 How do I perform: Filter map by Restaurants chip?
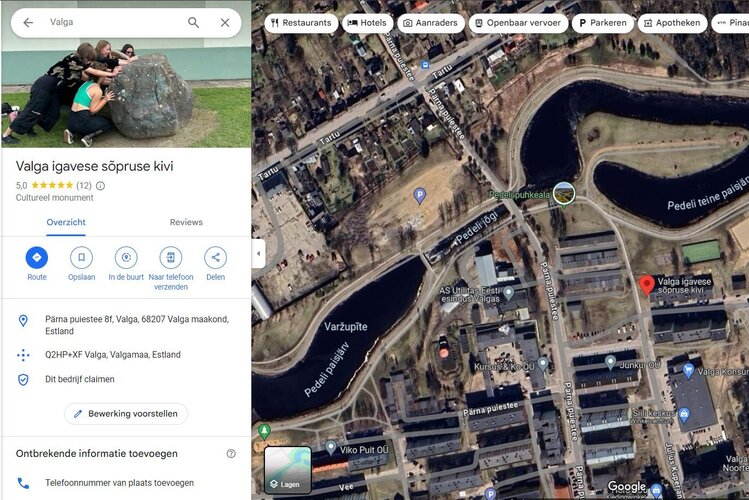300,23
